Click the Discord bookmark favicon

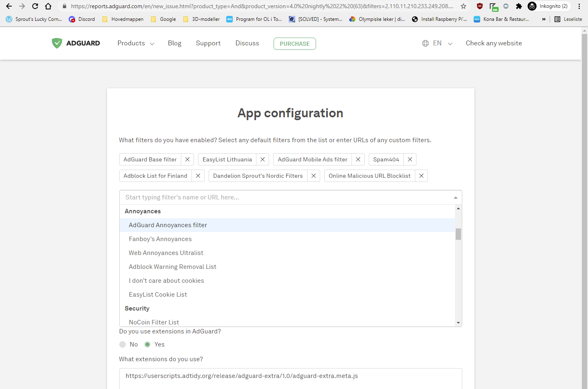[72, 19]
